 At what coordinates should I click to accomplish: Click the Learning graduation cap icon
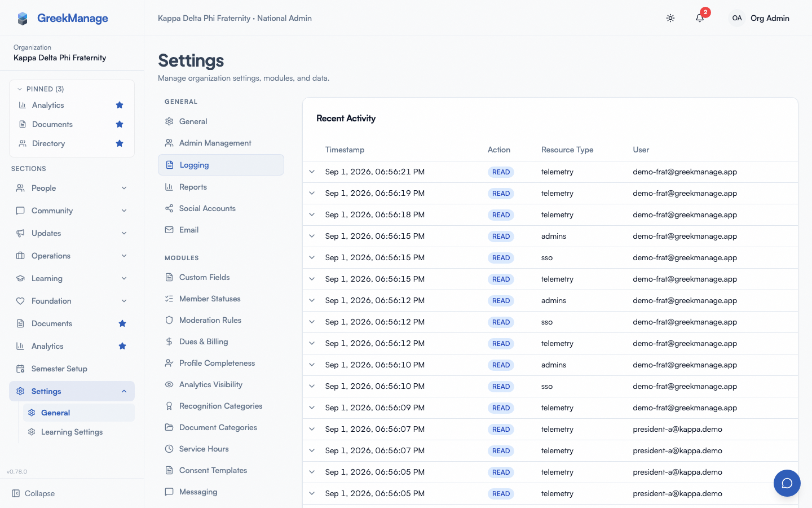(x=20, y=278)
